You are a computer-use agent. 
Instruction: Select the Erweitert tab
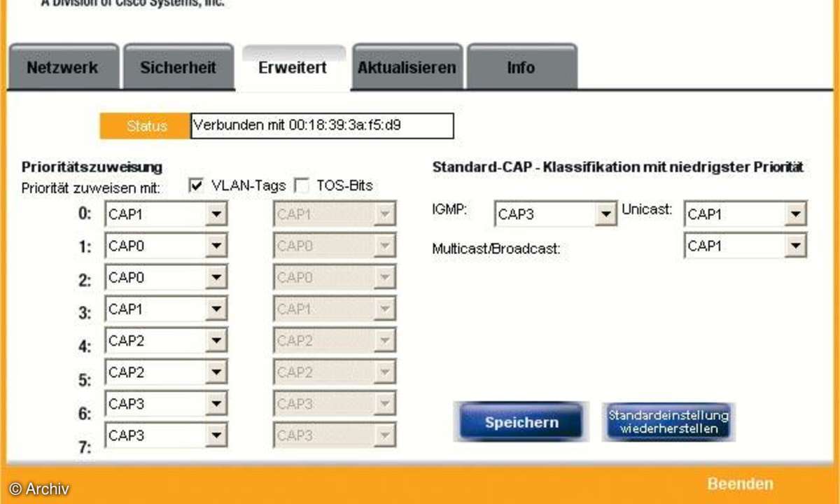[x=293, y=67]
